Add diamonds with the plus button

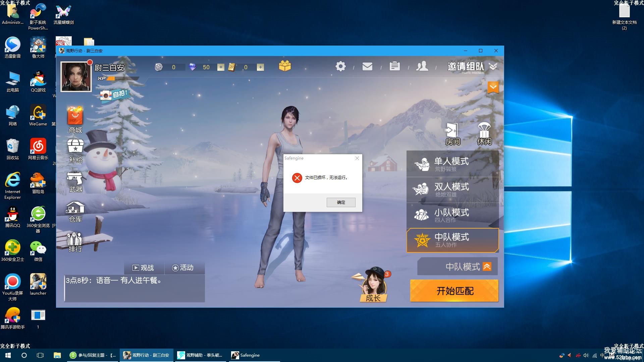(x=221, y=67)
